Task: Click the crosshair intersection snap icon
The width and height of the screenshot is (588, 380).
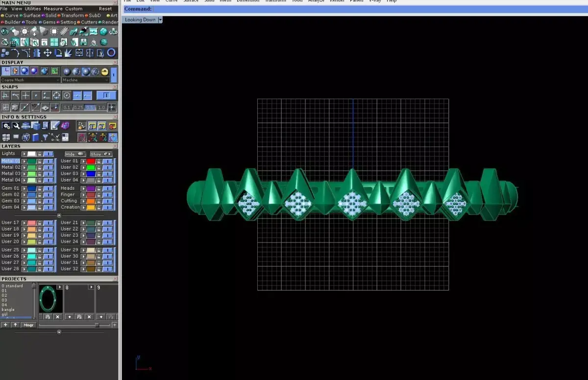Action: [26, 96]
